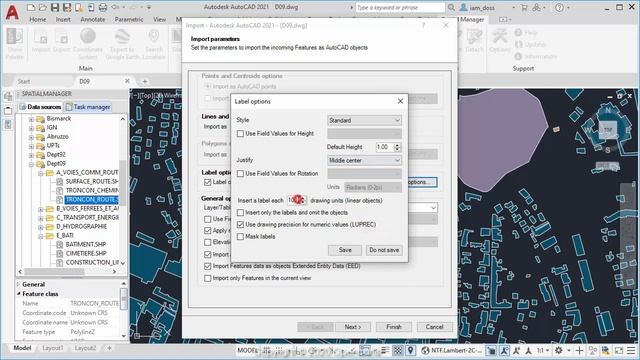The image size is (640, 360).
Task: Uncheck Import Features data as Extended Entity Data
Action: click(207, 266)
